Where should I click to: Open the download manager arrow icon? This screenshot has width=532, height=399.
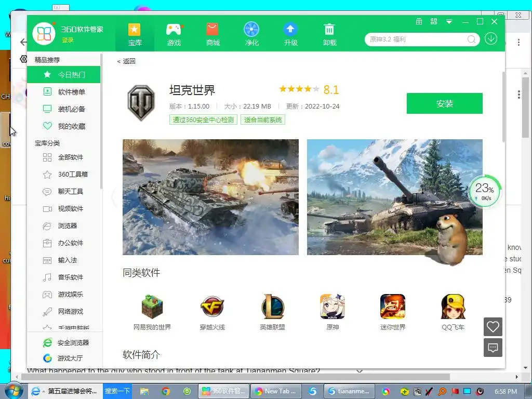490,38
